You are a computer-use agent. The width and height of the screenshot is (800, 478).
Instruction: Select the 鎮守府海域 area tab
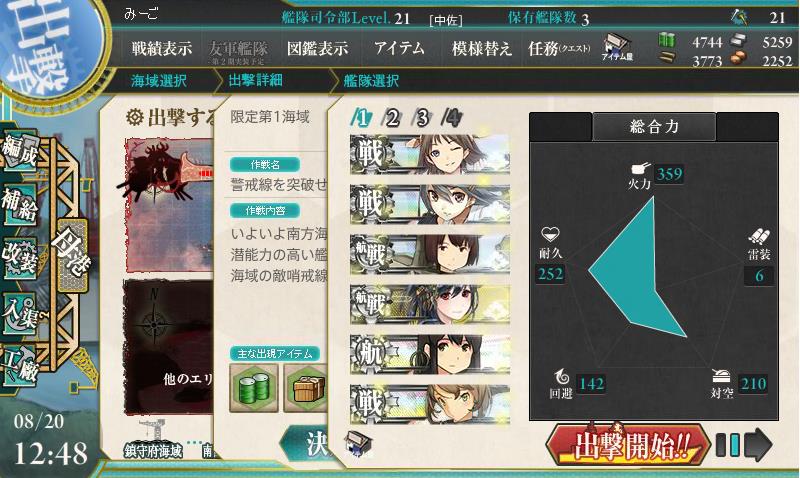click(x=153, y=450)
